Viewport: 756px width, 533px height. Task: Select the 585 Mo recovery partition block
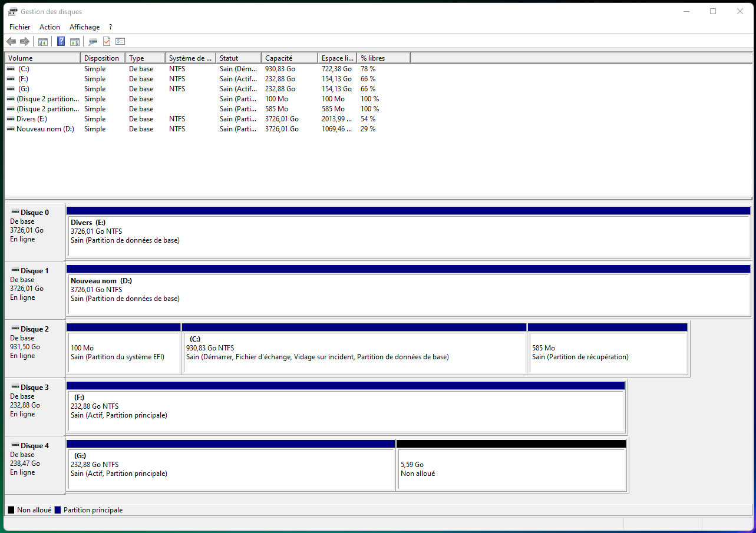(608, 349)
